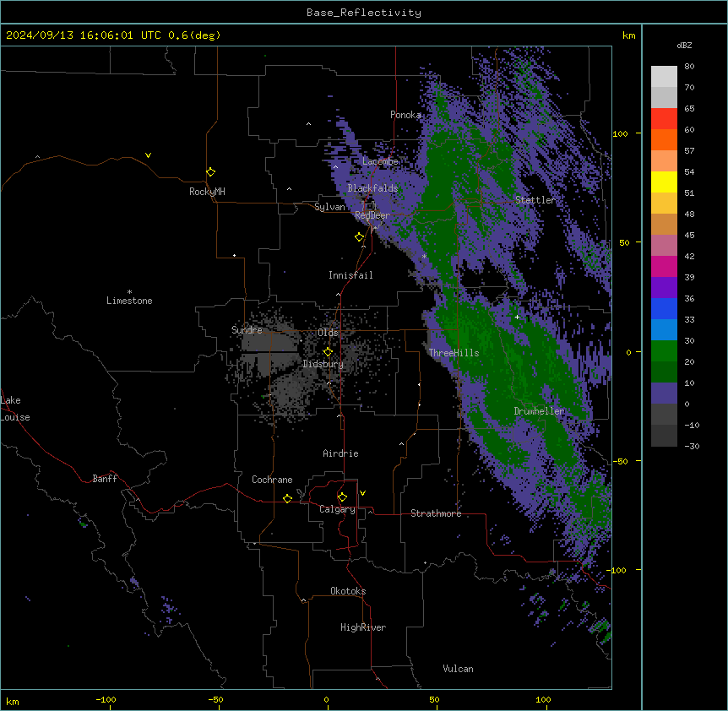Select the Innisfail city label
Viewport: 728px width, 711px height.
pos(350,275)
